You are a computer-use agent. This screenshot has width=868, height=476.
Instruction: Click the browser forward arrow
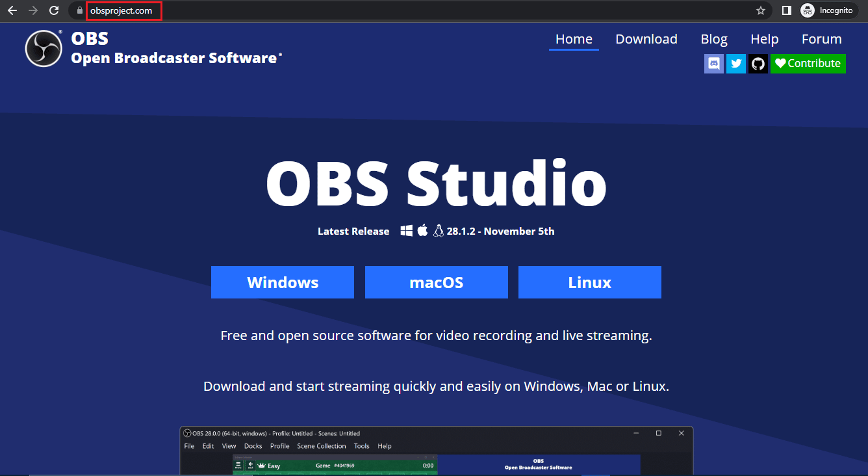pos(33,10)
